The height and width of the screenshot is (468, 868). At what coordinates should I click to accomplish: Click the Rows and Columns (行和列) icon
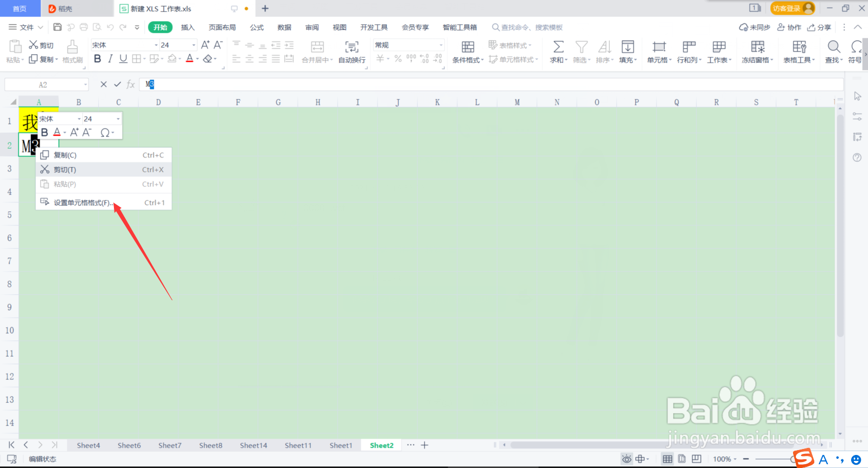pos(689,47)
